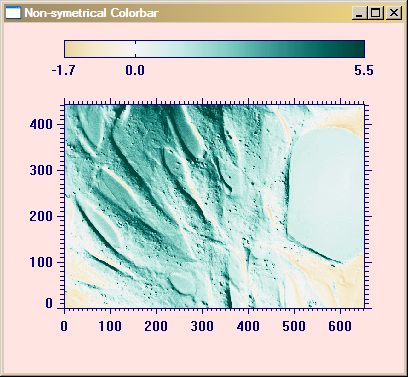Click the 'Non-symetrical Colorbar' title text
408x377 pixels.
click(x=91, y=13)
